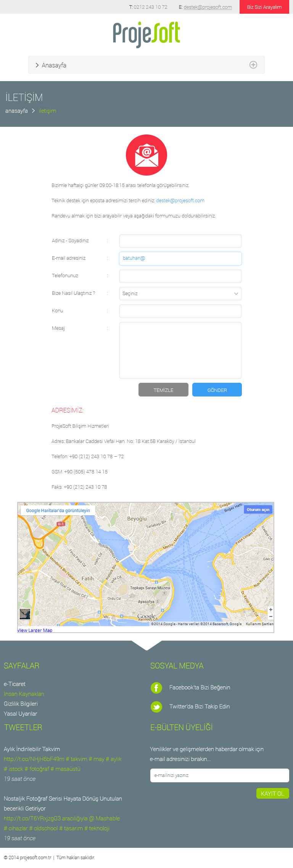Image resolution: width=293 pixels, height=868 pixels.
Task: Go to anasayfa breadcrumb link
Action: (x=16, y=111)
